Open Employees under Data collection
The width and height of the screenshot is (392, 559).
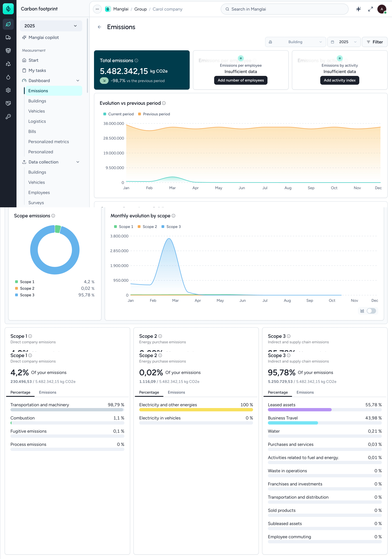(39, 192)
